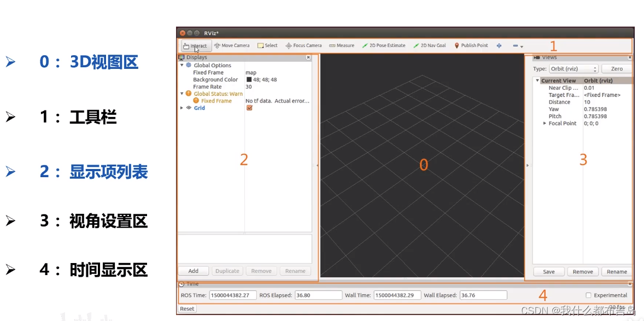Click the Target Frame value <Fixed Frame>
The image size is (644, 321).
602,95
